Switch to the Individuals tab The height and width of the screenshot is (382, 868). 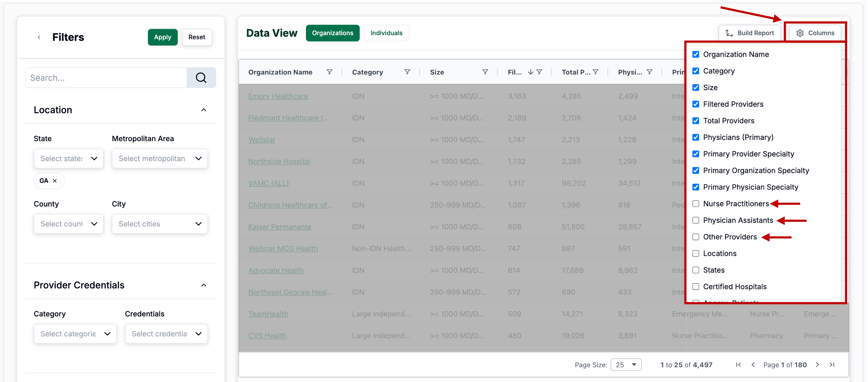point(386,33)
